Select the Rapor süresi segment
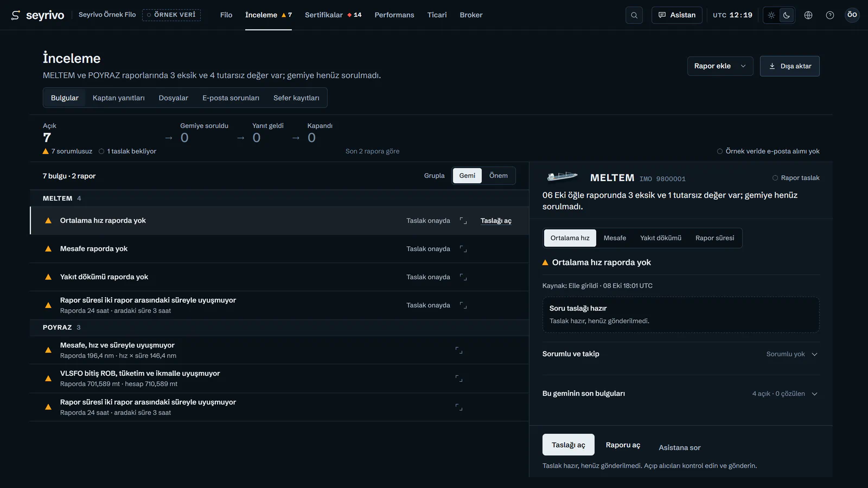The height and width of the screenshot is (488, 868). coord(715,238)
